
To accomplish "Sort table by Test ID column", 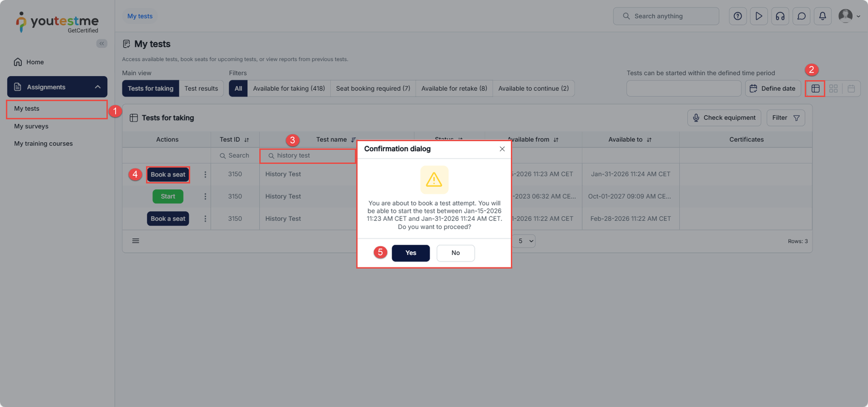I will pos(246,140).
